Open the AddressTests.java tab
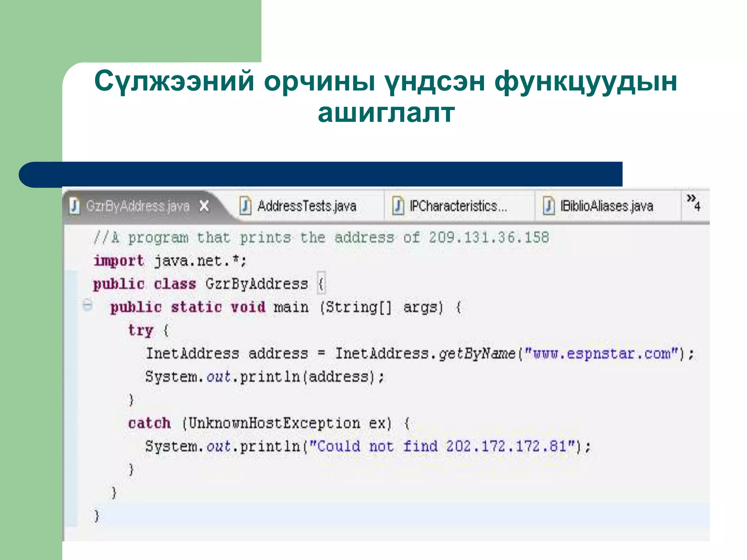 306,206
